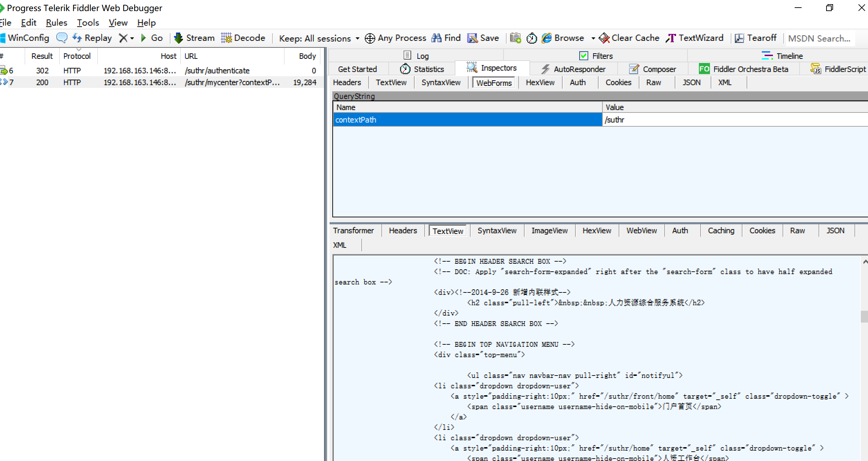Click the QueryString Name column header

[468, 107]
